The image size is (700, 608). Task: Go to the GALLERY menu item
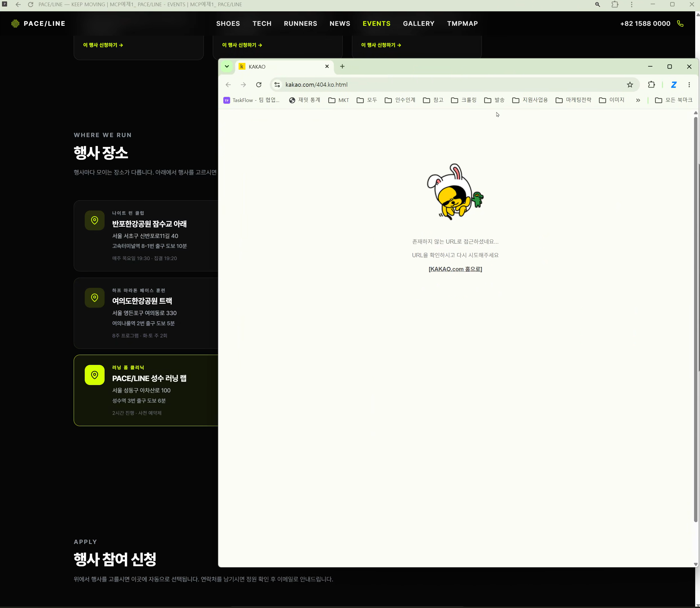pos(419,24)
